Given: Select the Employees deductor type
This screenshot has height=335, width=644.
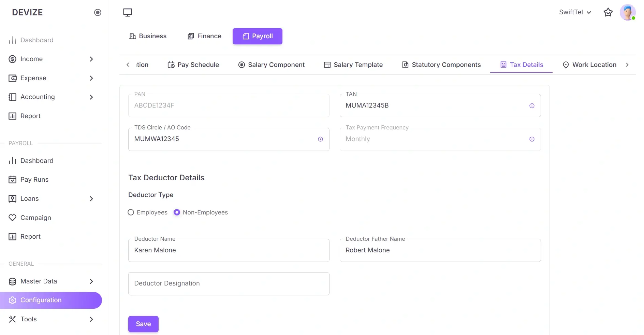Looking at the screenshot, I should click(x=131, y=212).
